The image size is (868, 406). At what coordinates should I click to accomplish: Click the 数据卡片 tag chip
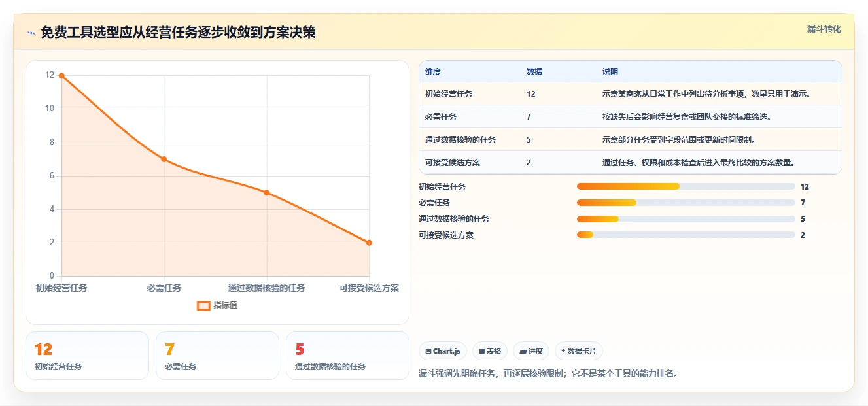tap(579, 351)
